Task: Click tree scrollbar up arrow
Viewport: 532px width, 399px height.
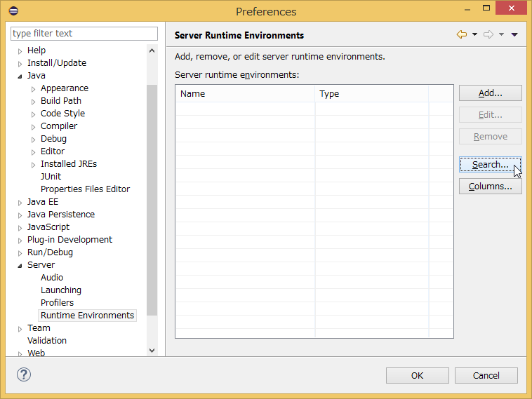Action: 152,51
